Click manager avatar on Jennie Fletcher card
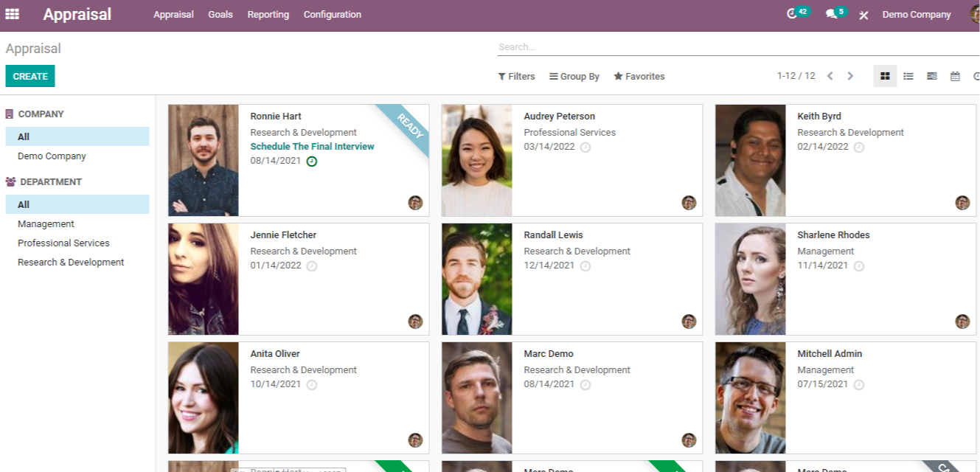 [416, 322]
